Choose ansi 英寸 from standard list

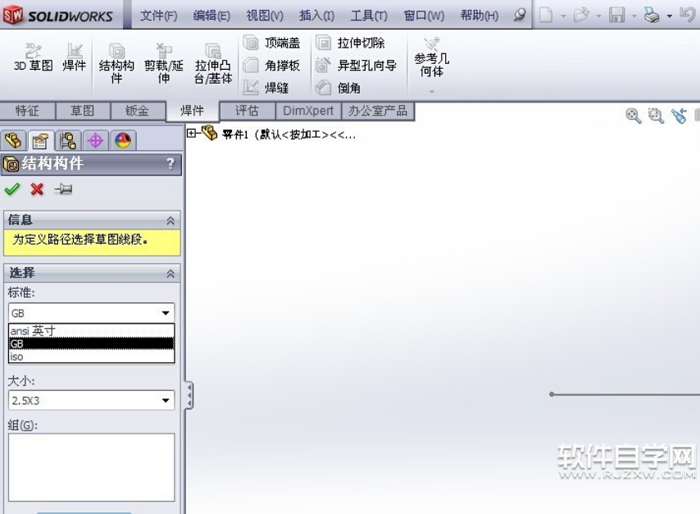pos(91,331)
